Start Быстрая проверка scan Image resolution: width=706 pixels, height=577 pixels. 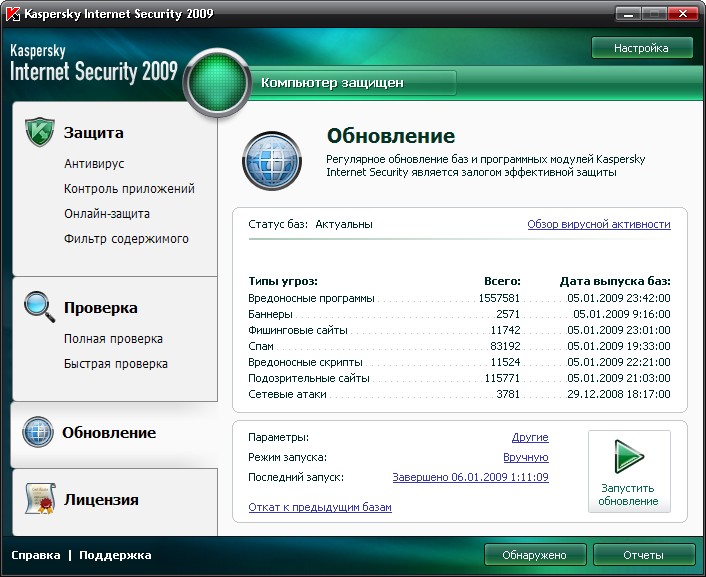[x=116, y=364]
